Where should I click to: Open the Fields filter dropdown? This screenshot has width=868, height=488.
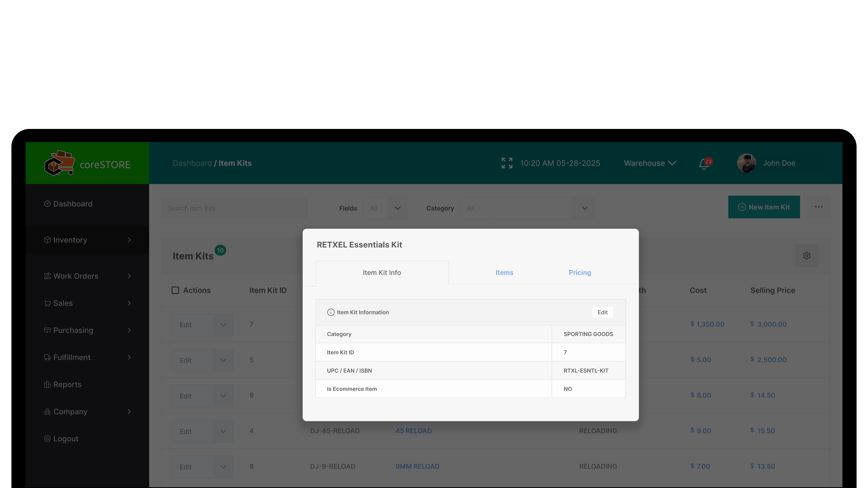point(385,208)
